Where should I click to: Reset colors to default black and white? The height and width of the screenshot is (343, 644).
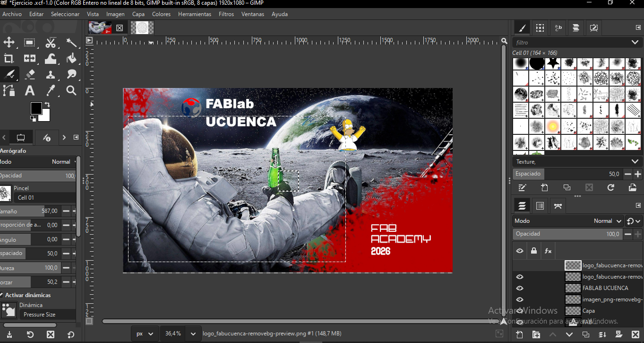33,119
